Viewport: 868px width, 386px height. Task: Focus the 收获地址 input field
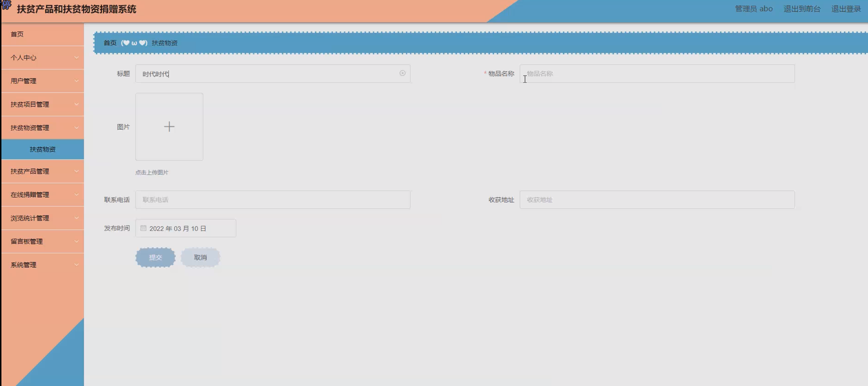657,200
